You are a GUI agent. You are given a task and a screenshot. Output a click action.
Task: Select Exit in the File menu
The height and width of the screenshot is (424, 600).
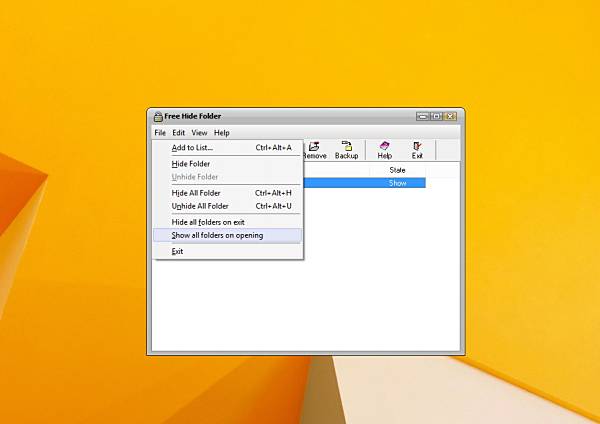pyautogui.click(x=228, y=251)
